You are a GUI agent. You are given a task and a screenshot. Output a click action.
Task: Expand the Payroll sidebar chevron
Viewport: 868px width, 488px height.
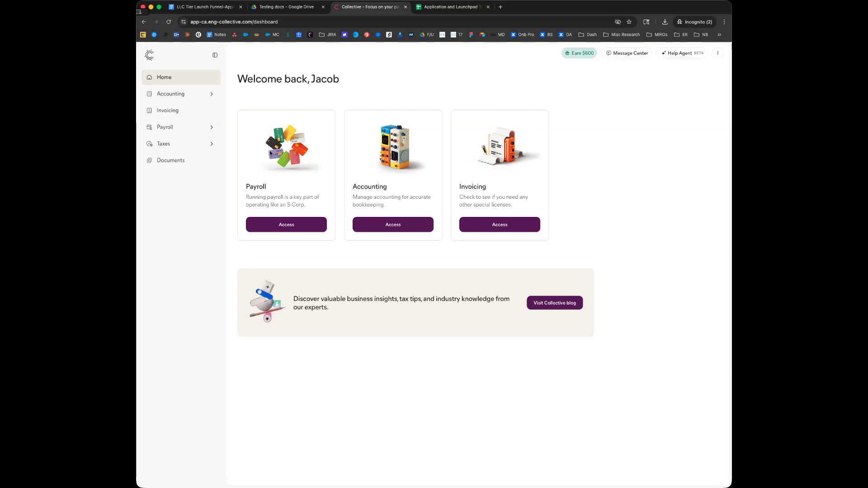coord(212,127)
